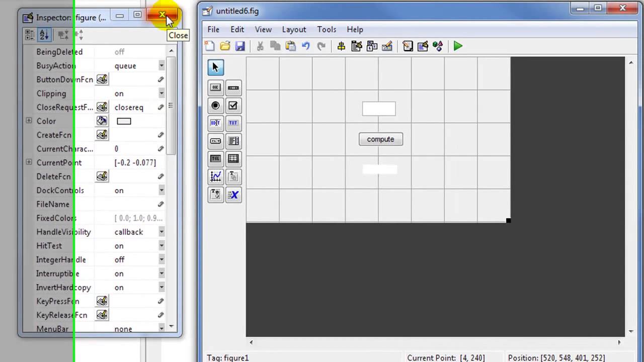Pick the Table component tool
Image resolution: width=644 pixels, height=362 pixels.
pos(233,159)
